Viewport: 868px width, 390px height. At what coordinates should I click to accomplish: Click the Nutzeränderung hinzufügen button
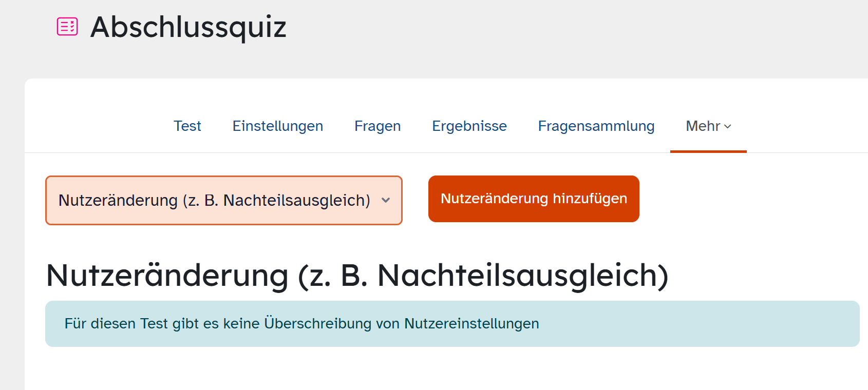tap(534, 199)
